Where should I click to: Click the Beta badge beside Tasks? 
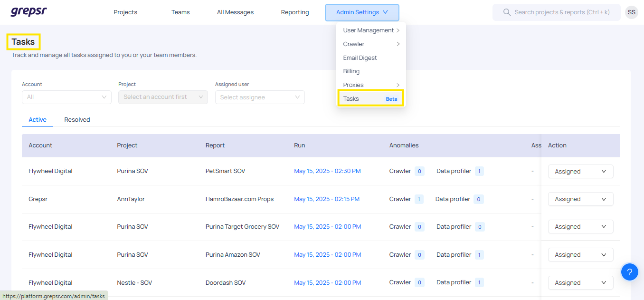(391, 99)
